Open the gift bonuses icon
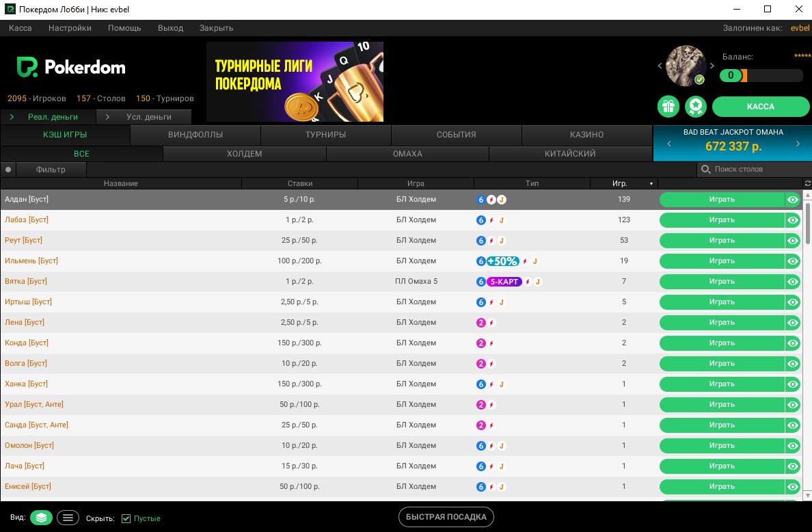Image resolution: width=812 pixels, height=532 pixels. (x=668, y=107)
